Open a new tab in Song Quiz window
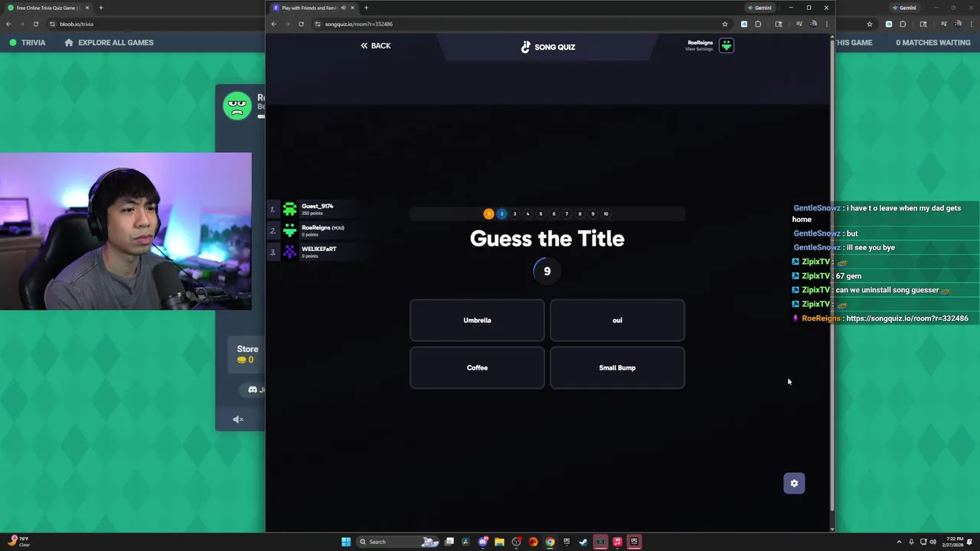This screenshot has height=551, width=980. pos(366,8)
